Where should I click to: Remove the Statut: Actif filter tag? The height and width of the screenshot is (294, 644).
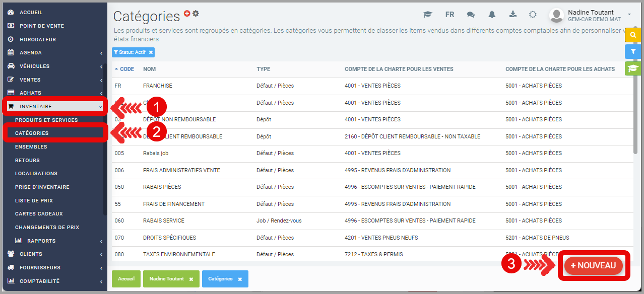point(151,52)
